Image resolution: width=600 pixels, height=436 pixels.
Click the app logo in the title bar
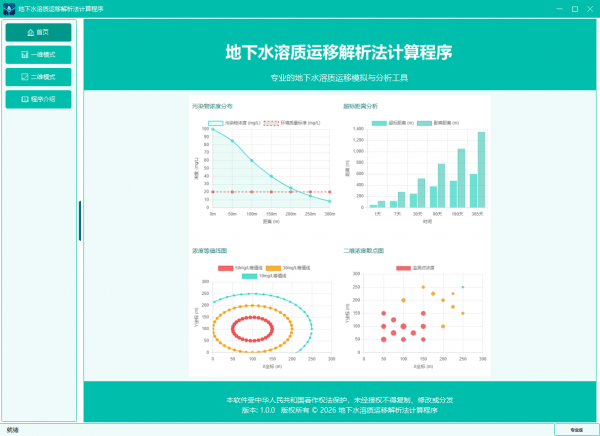point(8,7)
